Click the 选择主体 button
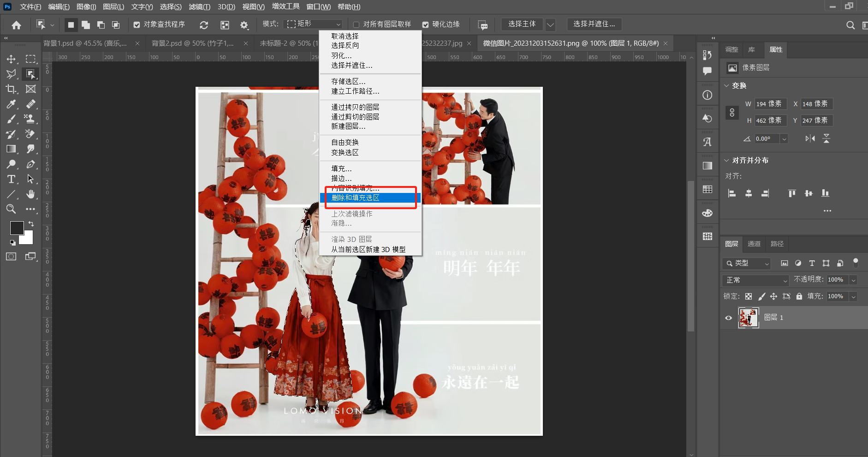This screenshot has width=868, height=457. pyautogui.click(x=522, y=24)
